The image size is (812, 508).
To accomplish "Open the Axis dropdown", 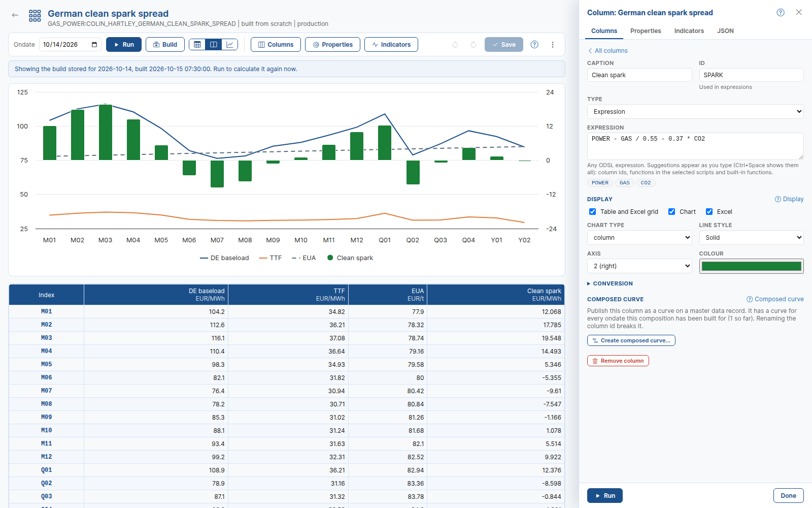I will 639,266.
